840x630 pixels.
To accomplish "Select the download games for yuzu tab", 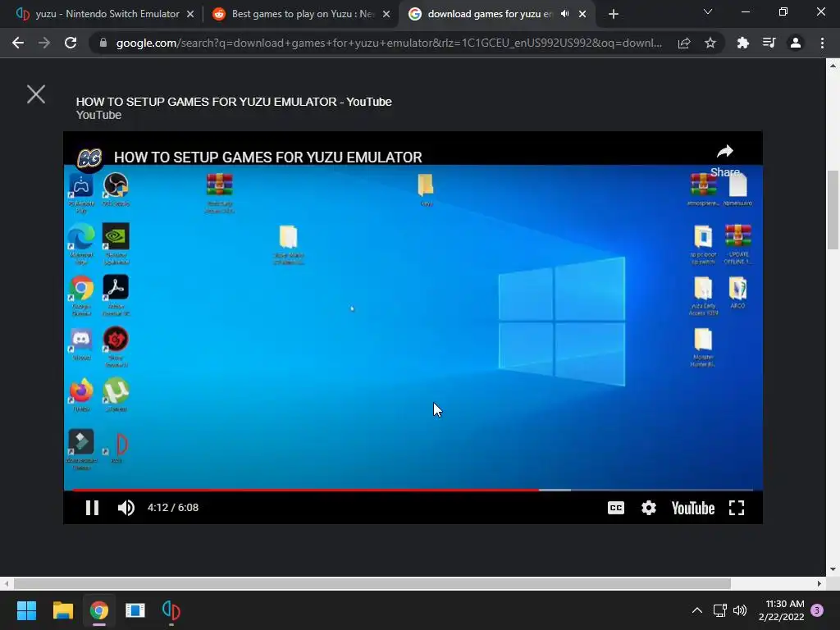I will pos(490,14).
